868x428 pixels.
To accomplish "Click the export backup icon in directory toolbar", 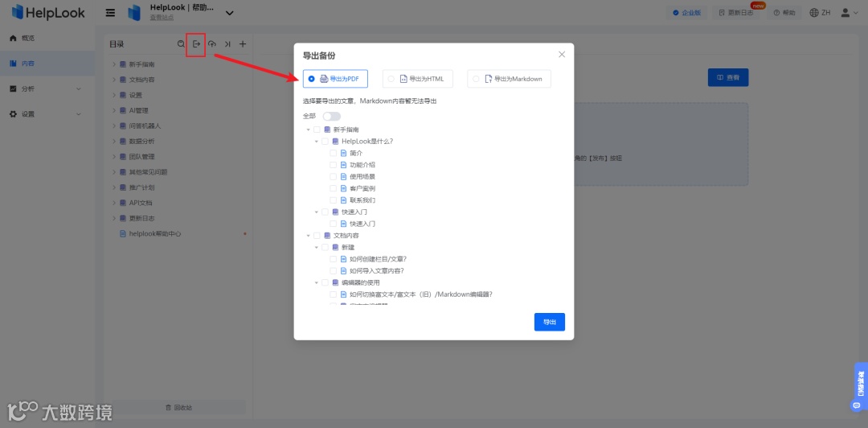I will click(x=196, y=43).
